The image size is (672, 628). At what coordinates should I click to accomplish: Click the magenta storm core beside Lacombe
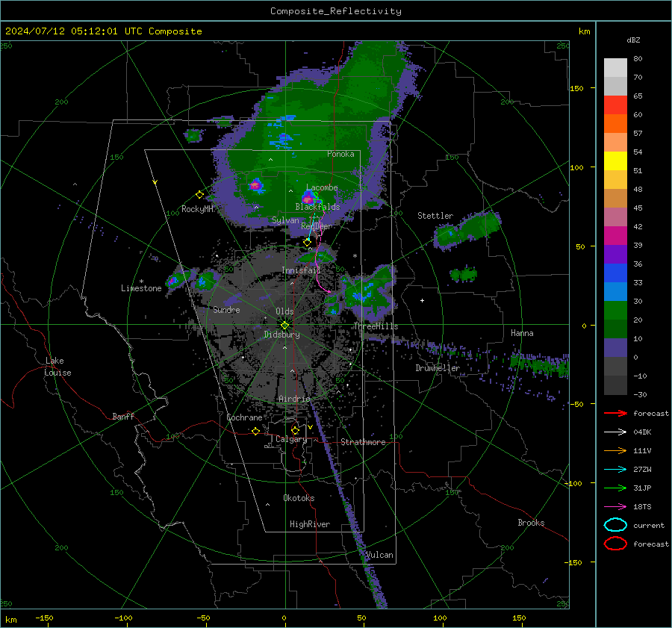[x=308, y=199]
